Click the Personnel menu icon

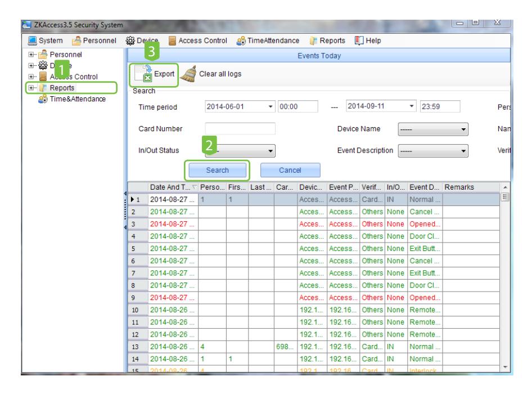coord(76,41)
